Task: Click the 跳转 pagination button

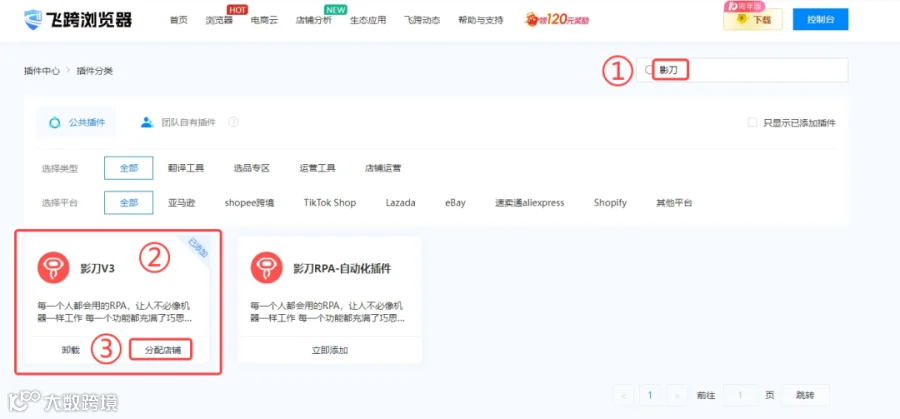Action: point(805,395)
